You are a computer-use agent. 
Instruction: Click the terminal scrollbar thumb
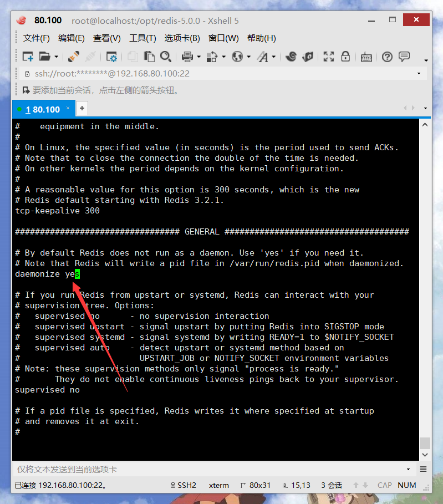(x=425, y=443)
